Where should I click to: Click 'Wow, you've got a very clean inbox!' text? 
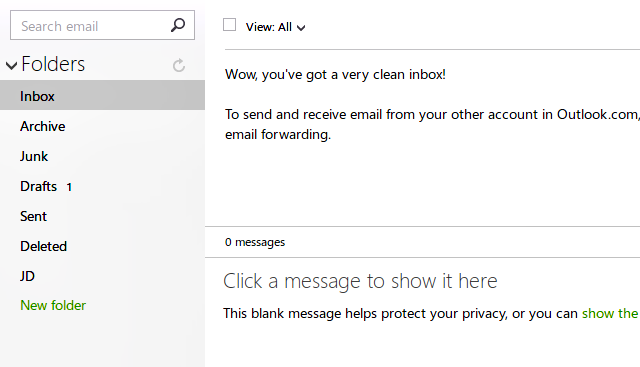[335, 75]
